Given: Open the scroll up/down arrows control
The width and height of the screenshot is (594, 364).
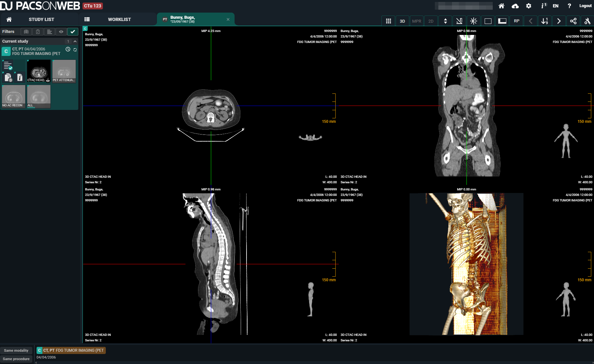Looking at the screenshot, I should tap(445, 21).
